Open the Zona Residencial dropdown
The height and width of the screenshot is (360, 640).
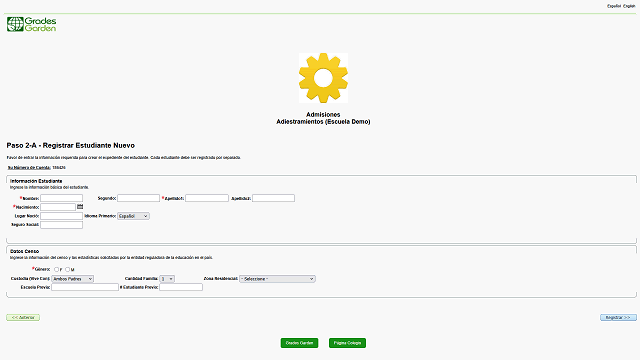coord(277,279)
